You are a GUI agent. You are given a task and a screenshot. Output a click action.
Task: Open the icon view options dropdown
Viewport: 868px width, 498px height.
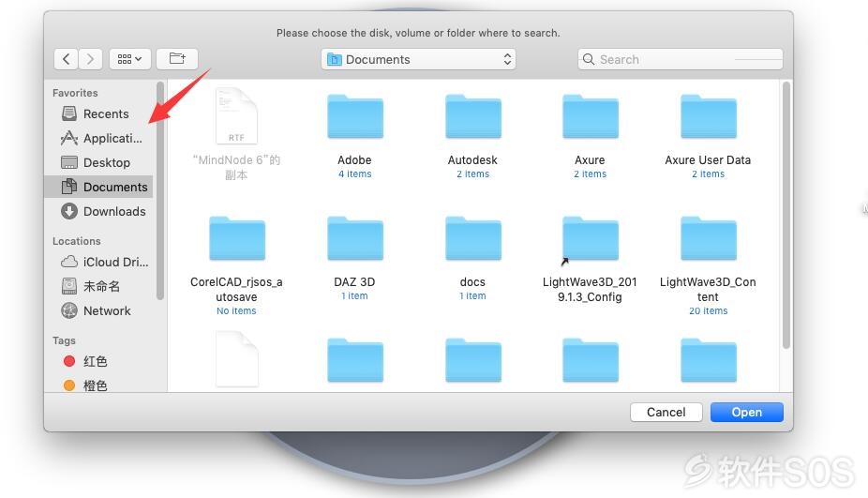tap(130, 59)
